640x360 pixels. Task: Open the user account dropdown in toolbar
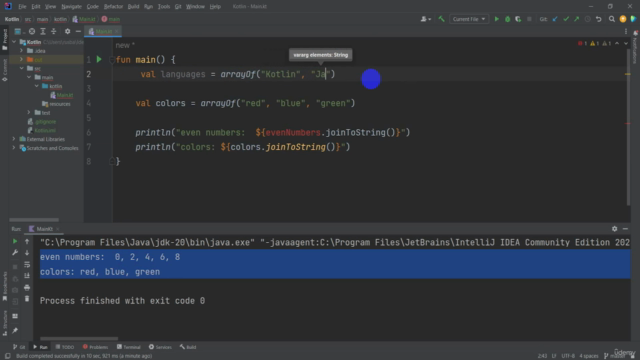click(425, 19)
